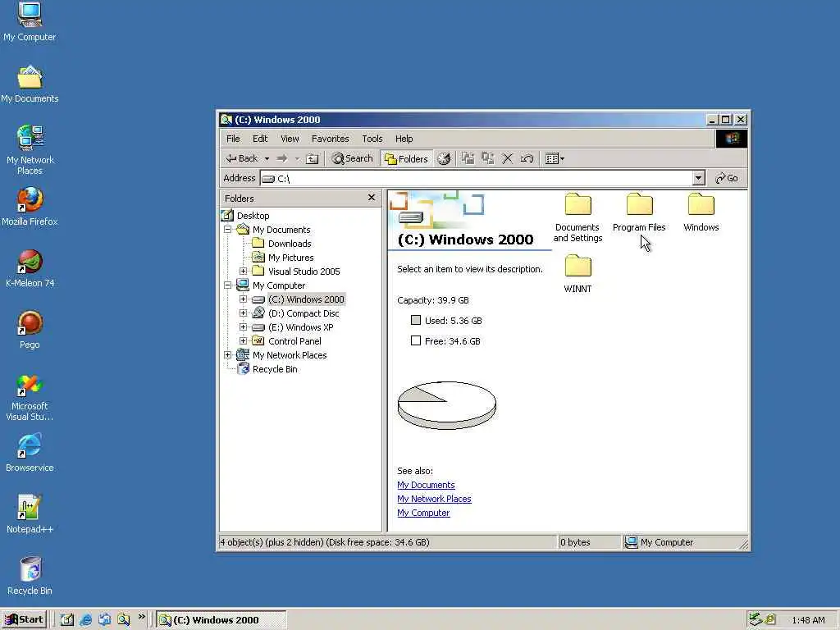Expand the (E:) Windows XP tree node
Image resolution: width=840 pixels, height=630 pixels.
tap(243, 326)
